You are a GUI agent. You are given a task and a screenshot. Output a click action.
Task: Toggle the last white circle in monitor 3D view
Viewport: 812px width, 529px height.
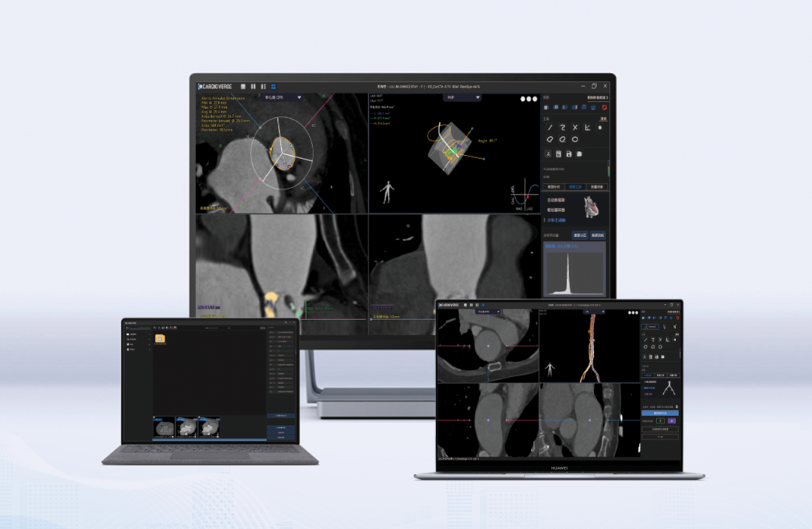535,99
